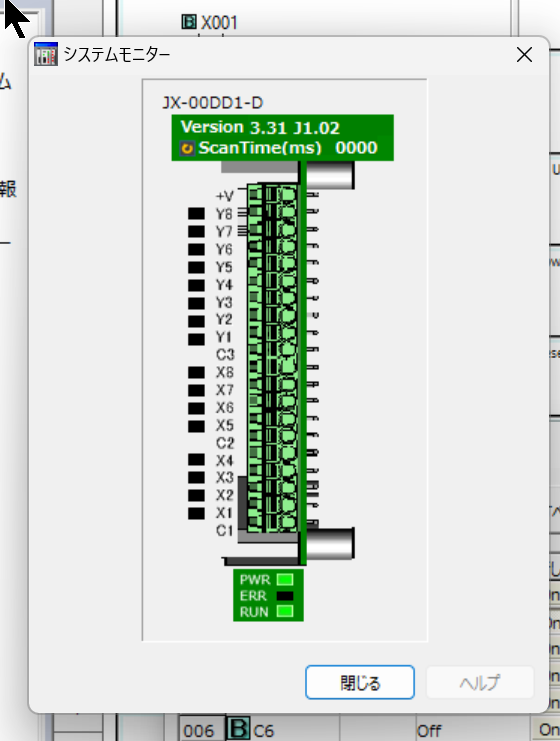Click the X4 input indicator square
Screen dimensions: 560x741
196,459
